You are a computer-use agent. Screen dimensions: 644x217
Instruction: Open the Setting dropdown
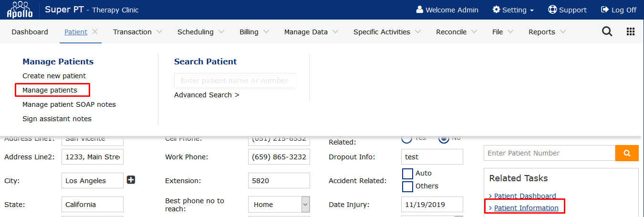coord(513,10)
